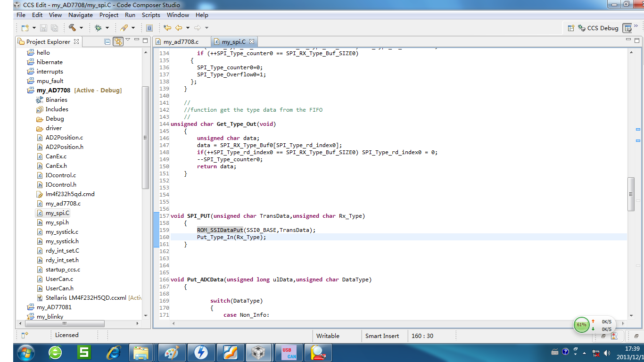Close the my_spi.C editor tab
This screenshot has width=644, height=362.
tap(251, 41)
